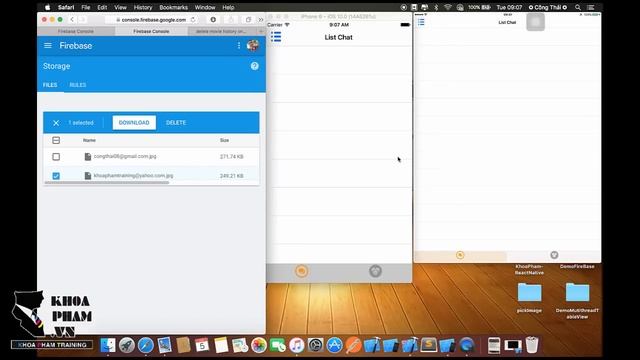The height and width of the screenshot is (360, 640).
Task: Switch to the FILES tab in Storage
Action: [x=50, y=85]
